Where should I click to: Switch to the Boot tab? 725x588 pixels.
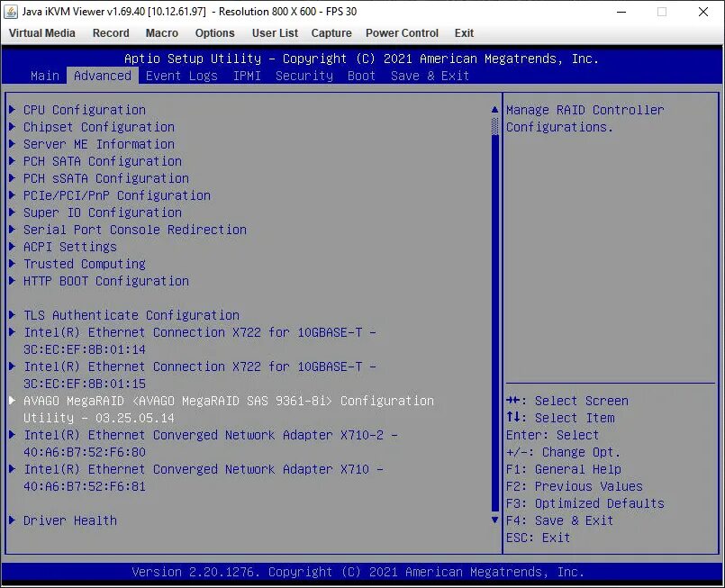coord(361,76)
